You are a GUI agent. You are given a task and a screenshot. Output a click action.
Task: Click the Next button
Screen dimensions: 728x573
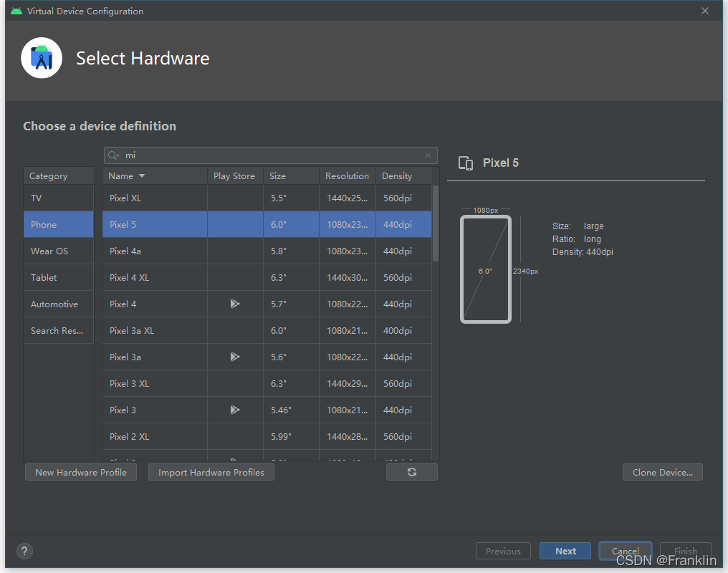pos(565,552)
